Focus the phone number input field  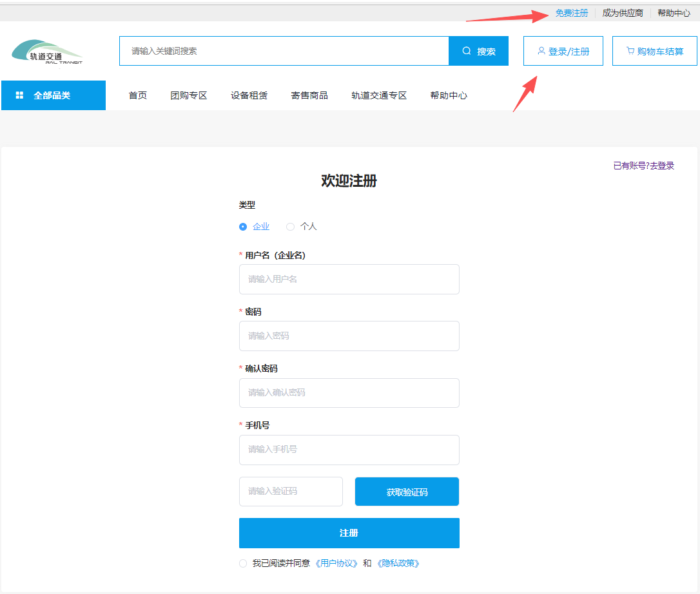click(349, 450)
